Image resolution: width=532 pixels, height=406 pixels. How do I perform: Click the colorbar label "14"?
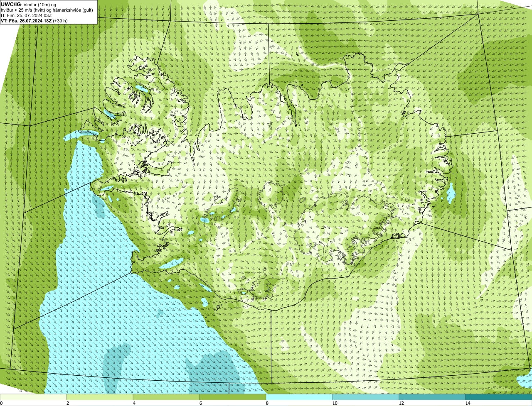(468, 403)
